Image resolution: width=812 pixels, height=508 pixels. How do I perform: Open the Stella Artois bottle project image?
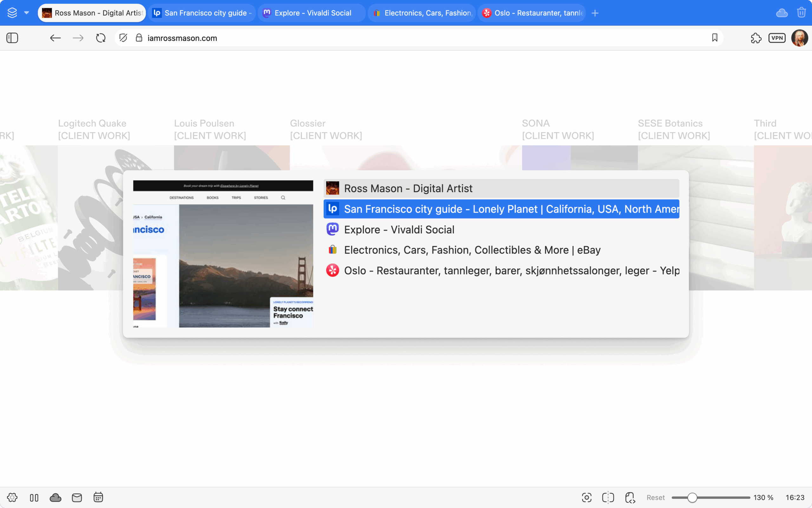pos(29,218)
